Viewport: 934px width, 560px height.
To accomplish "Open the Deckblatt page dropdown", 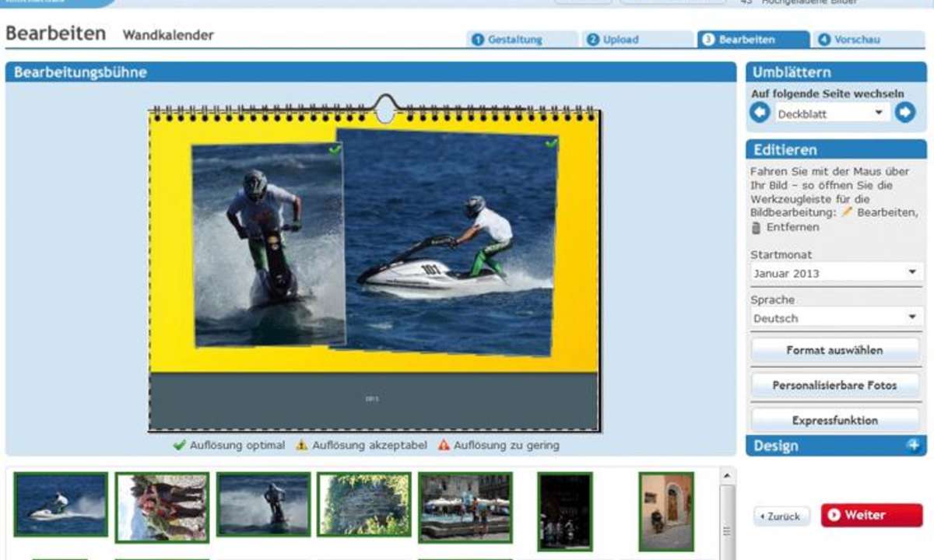I will click(x=832, y=114).
